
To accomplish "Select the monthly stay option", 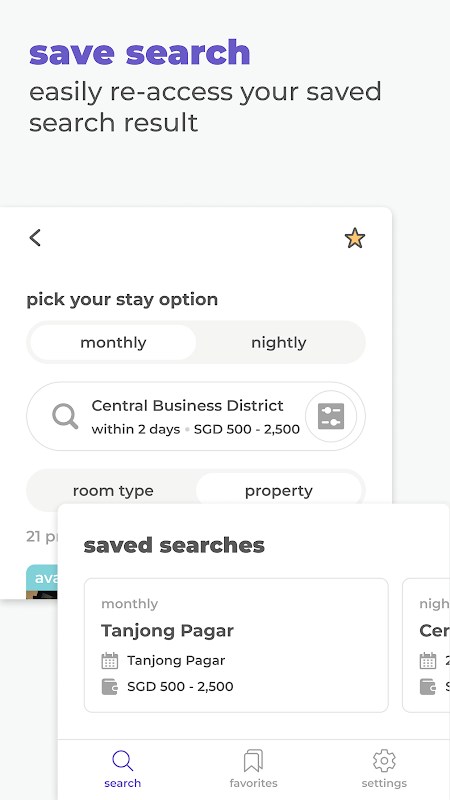I will 113,342.
